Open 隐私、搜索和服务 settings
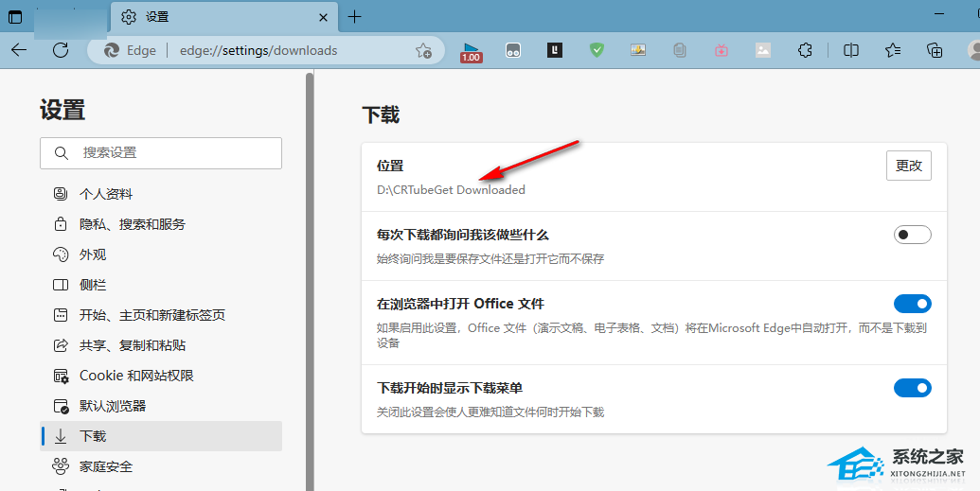This screenshot has width=980, height=491. 161,224
